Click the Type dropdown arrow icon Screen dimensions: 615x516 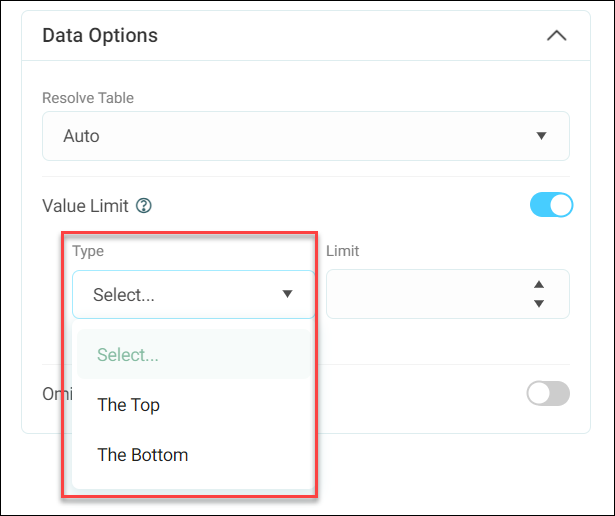click(287, 294)
